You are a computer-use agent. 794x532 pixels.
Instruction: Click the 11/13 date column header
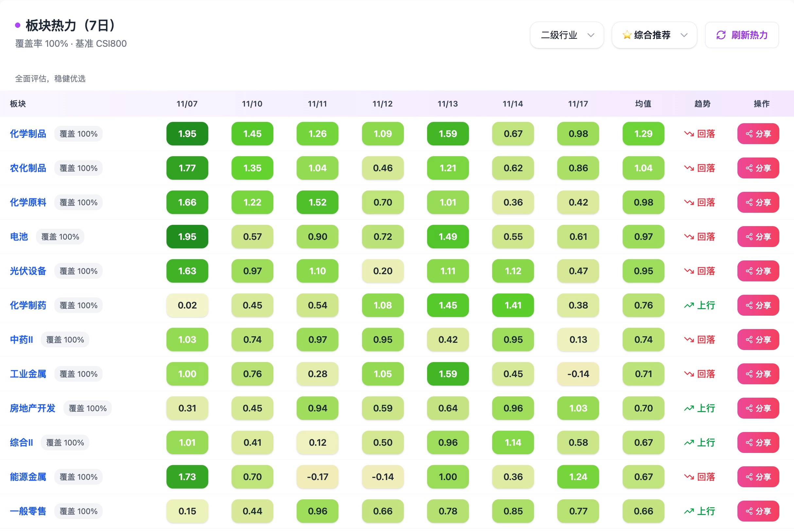[x=447, y=104]
